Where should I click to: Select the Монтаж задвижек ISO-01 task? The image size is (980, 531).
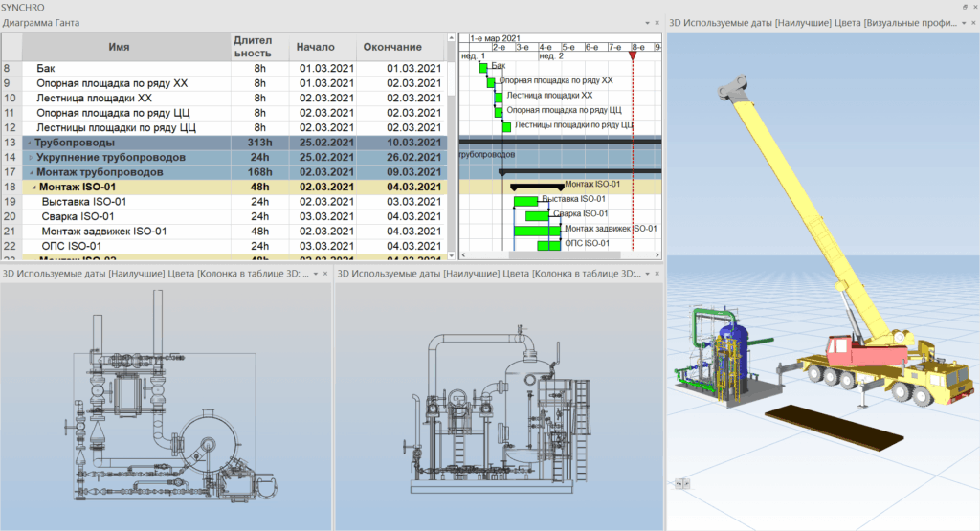(224, 232)
